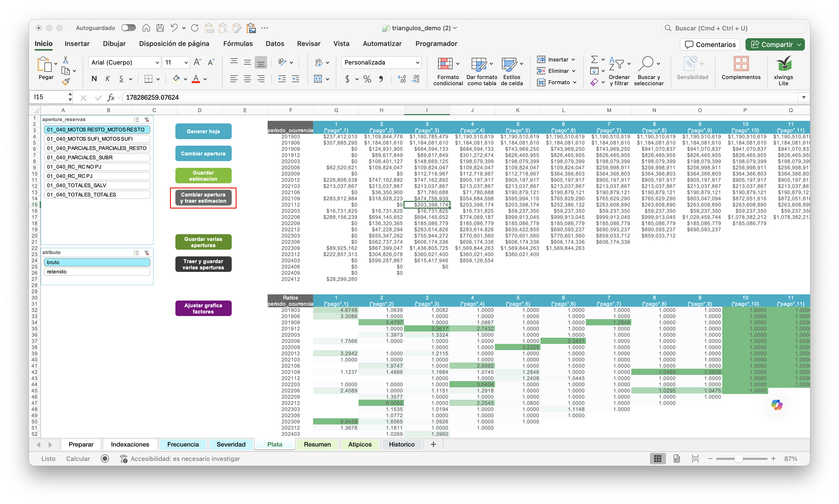
Task: Select slicer item retenido
Action: tap(97, 272)
